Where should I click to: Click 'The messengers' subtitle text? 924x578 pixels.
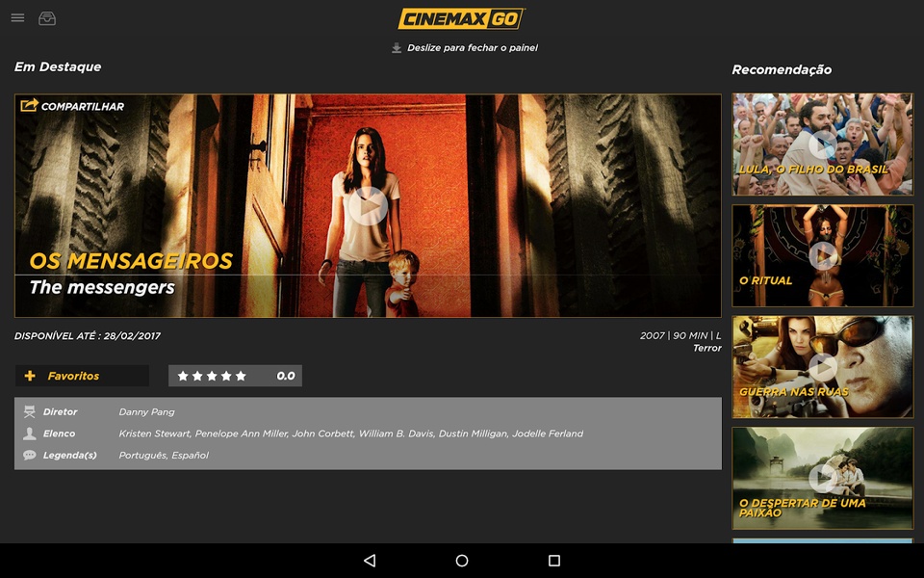click(103, 287)
